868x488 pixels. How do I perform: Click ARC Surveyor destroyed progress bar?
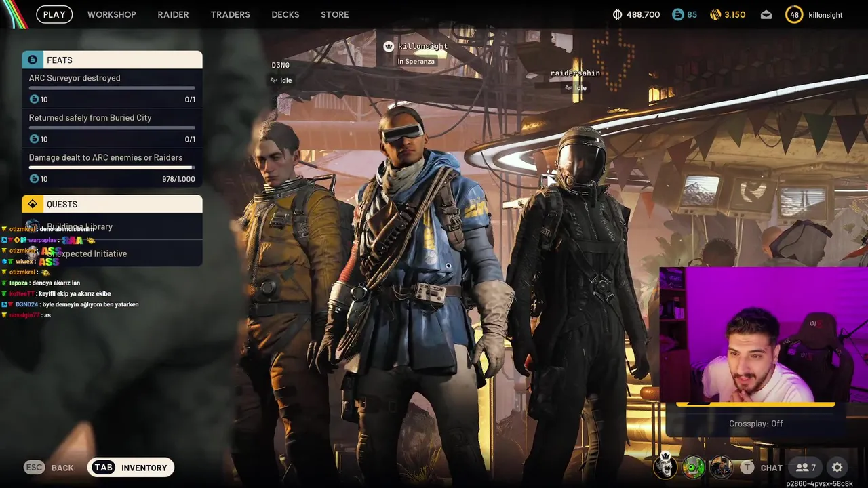point(112,88)
